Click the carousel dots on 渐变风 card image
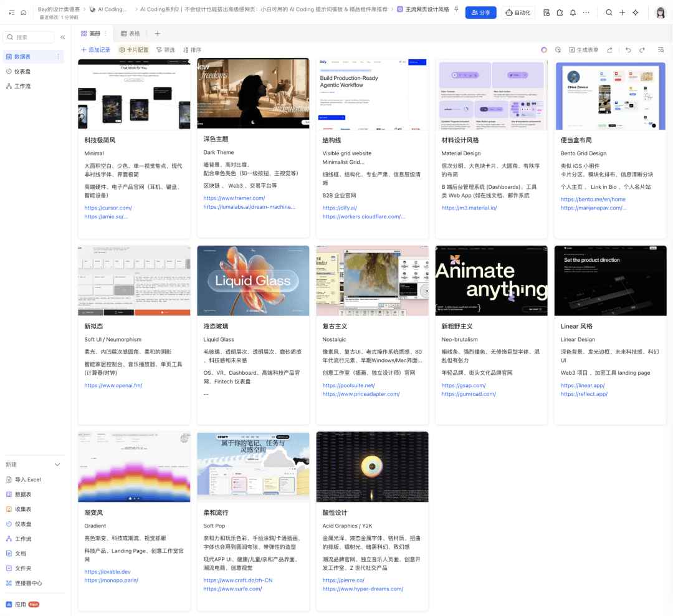 134,499
